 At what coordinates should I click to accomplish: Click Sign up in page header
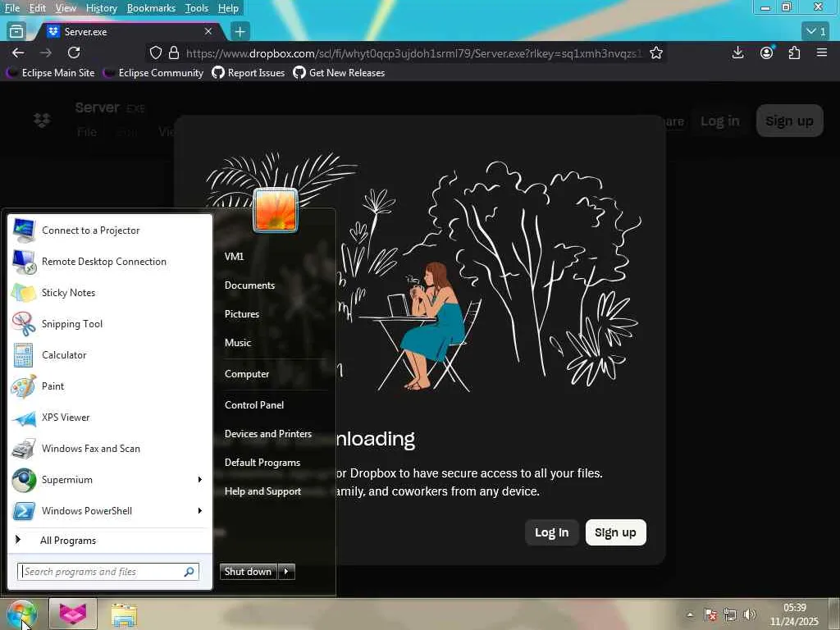790,121
